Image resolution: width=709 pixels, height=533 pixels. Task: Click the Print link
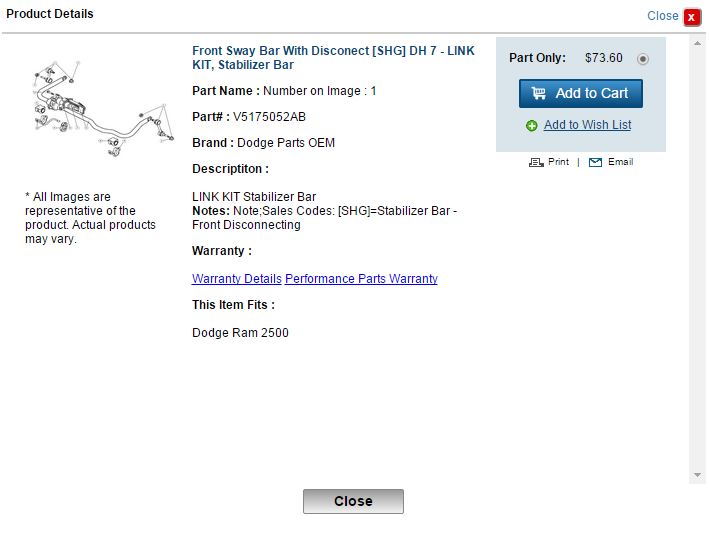coord(558,162)
